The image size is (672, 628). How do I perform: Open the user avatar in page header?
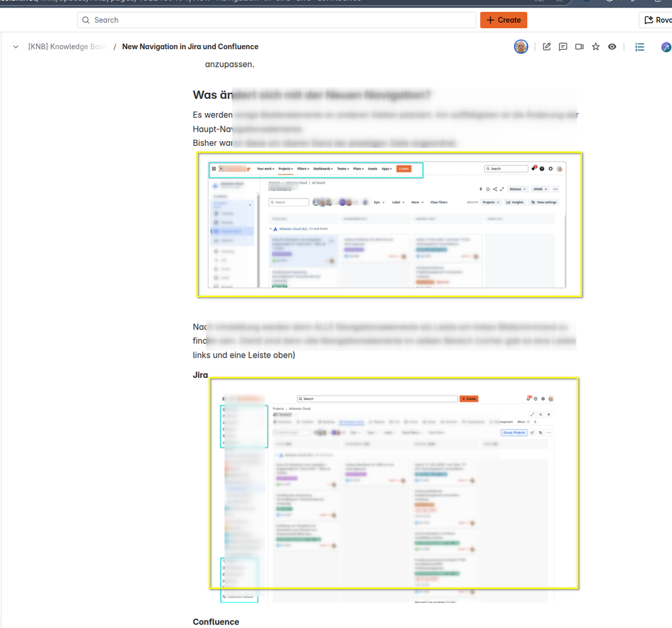click(x=521, y=46)
